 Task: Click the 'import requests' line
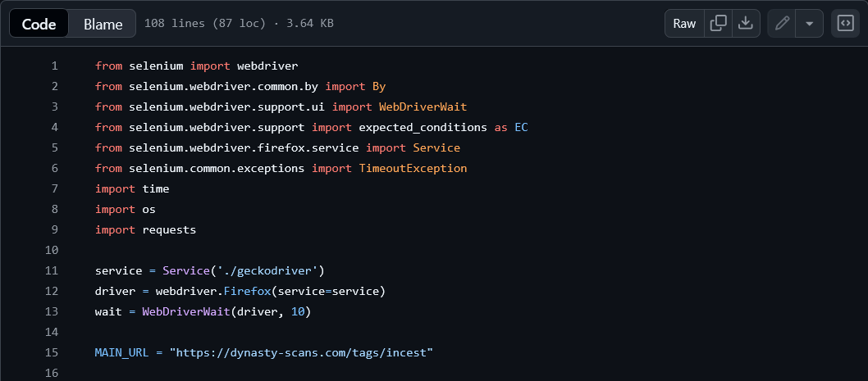click(x=145, y=229)
